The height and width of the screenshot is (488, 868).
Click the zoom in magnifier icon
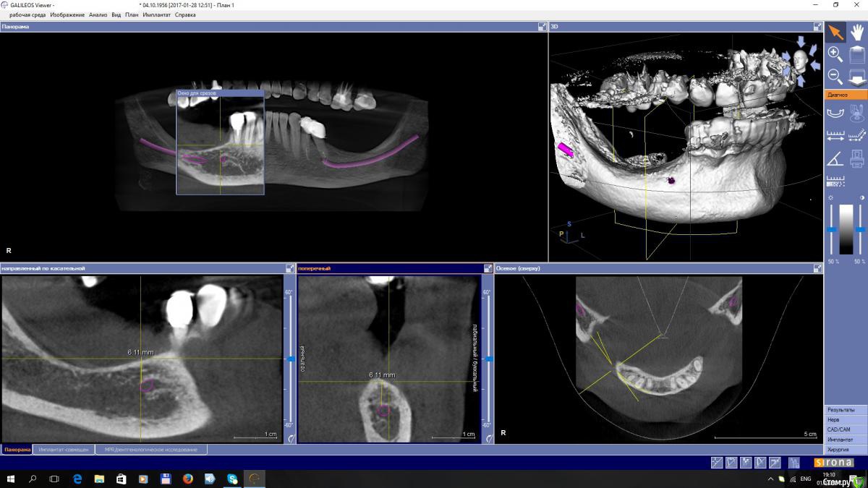[x=835, y=53]
